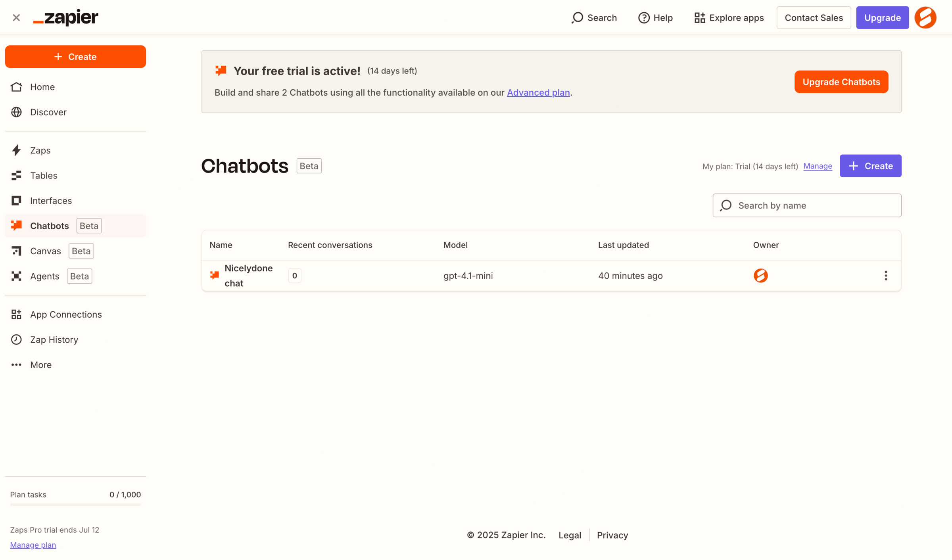Open the Help menu
Viewport: 952px width, 560px height.
(x=655, y=17)
